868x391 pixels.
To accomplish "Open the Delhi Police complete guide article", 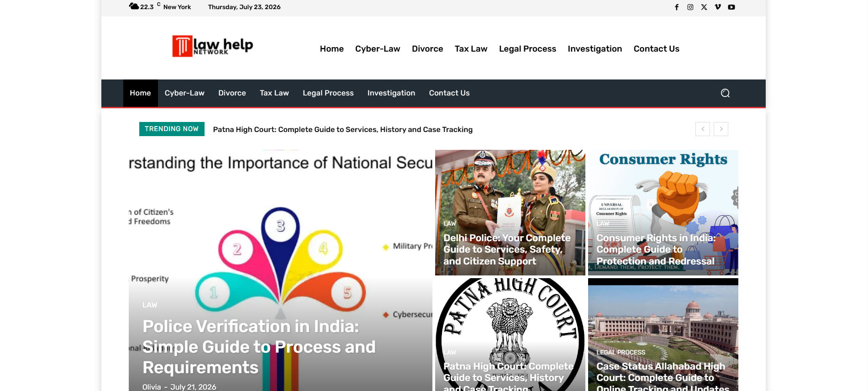I will click(x=507, y=249).
